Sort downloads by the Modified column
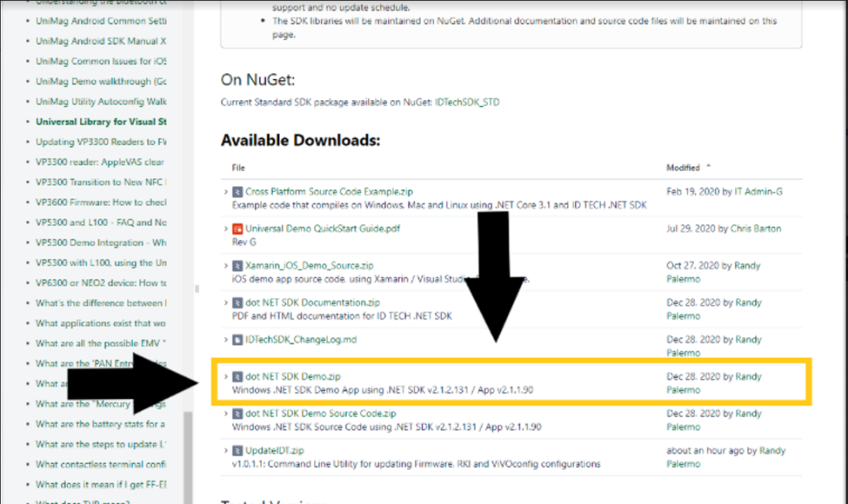The image size is (848, 504). click(683, 168)
